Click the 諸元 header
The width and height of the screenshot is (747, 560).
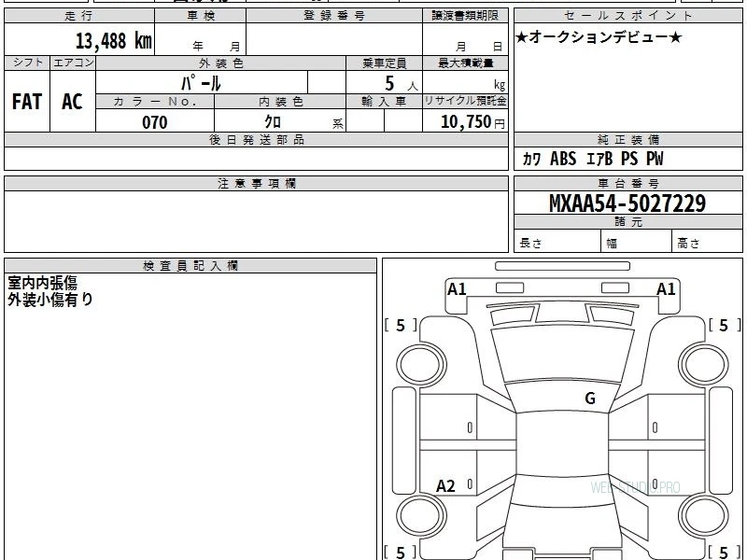click(627, 222)
